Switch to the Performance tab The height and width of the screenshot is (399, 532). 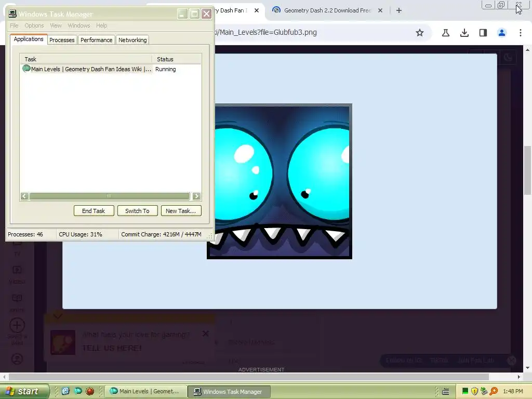[x=96, y=40]
